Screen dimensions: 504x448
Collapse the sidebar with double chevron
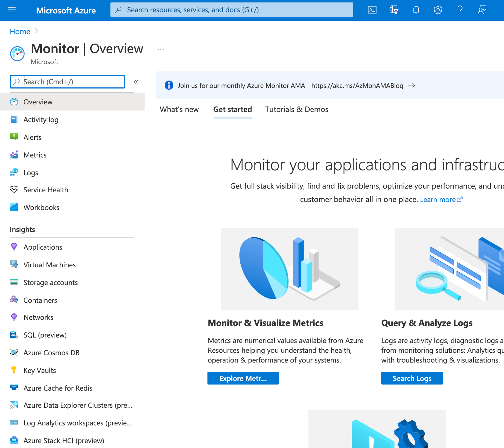(x=136, y=82)
